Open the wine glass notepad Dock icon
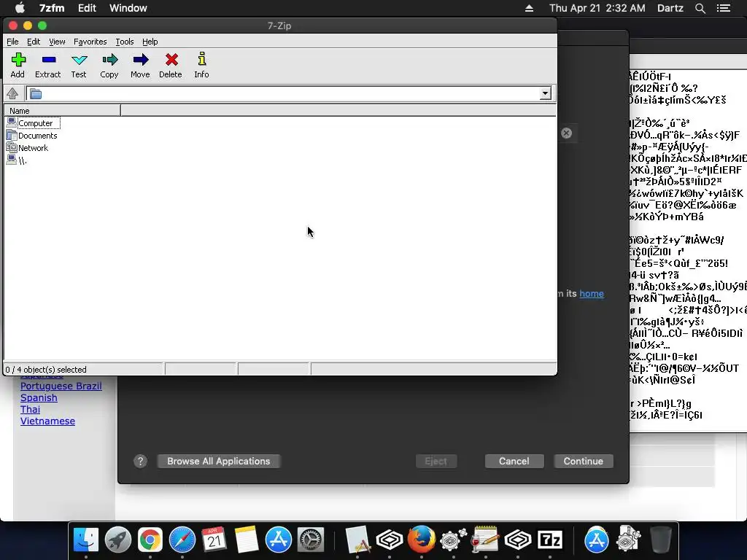Screen dimensions: 747x560 [x=485, y=540]
